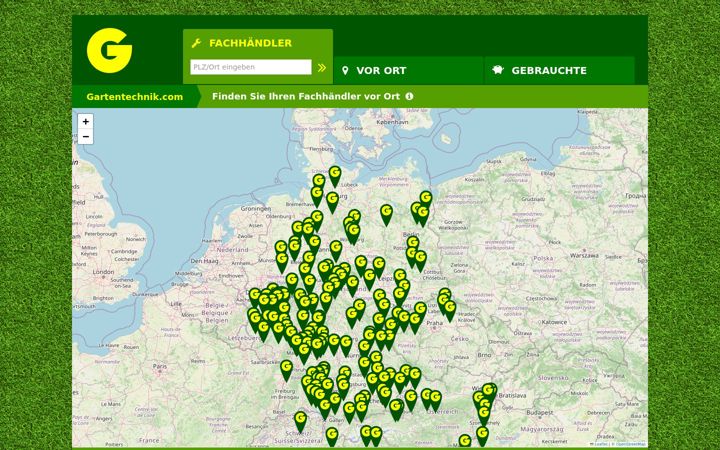The image size is (720, 450).
Task: Zoom out the map with minus button
Action: click(85, 137)
